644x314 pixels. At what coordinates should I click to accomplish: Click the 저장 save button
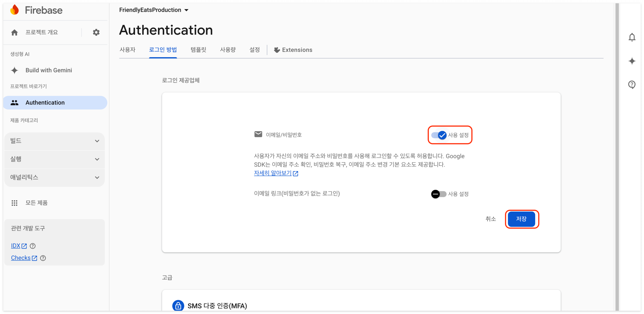[x=521, y=219]
